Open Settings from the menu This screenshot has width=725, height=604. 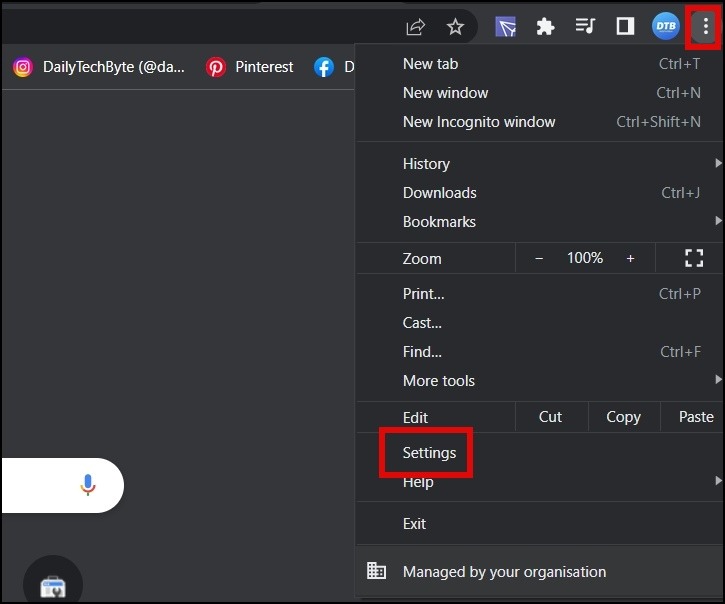[x=540, y=453]
